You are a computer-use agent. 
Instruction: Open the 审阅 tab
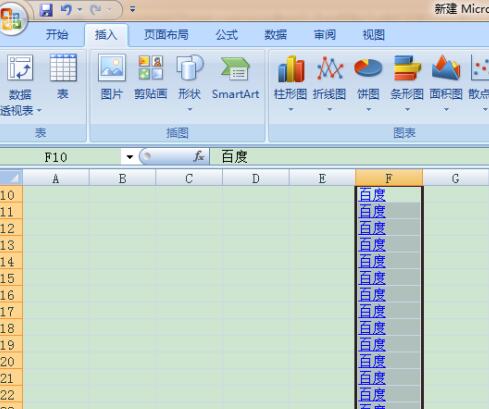tap(325, 35)
